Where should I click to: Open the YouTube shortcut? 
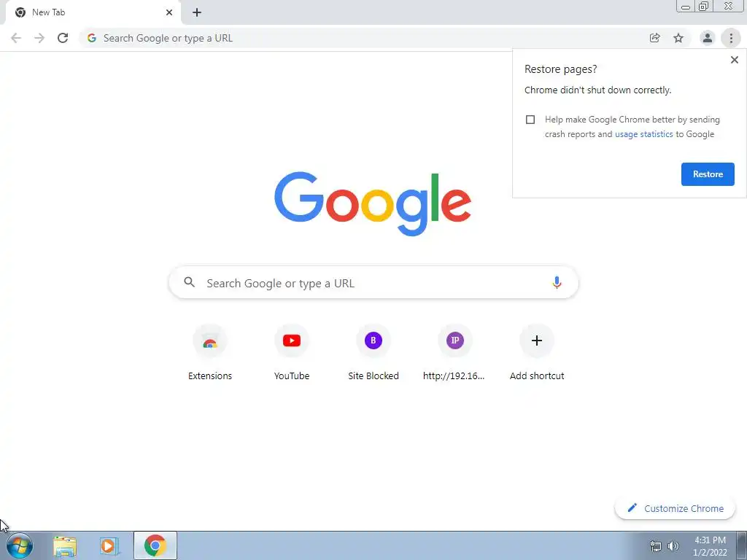point(292,352)
